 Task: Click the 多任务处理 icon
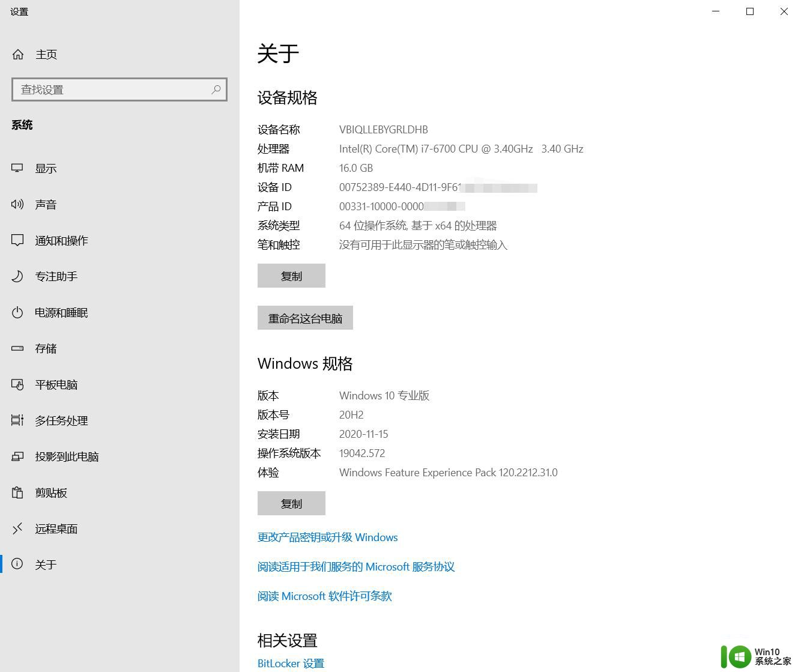[x=17, y=420]
